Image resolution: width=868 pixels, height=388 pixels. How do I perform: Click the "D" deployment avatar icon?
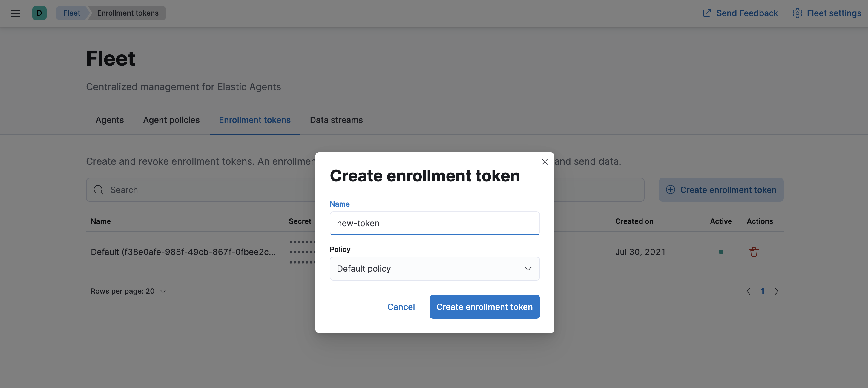[x=39, y=13]
